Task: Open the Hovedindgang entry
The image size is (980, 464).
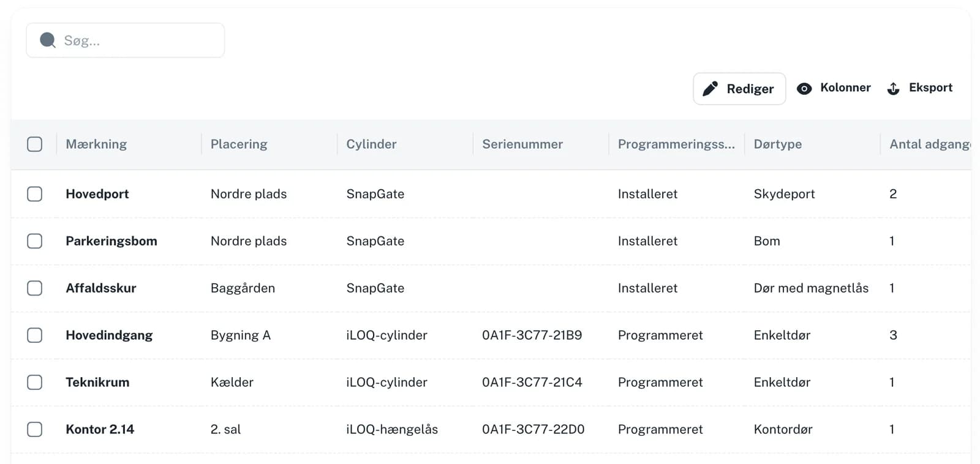Action: [109, 335]
